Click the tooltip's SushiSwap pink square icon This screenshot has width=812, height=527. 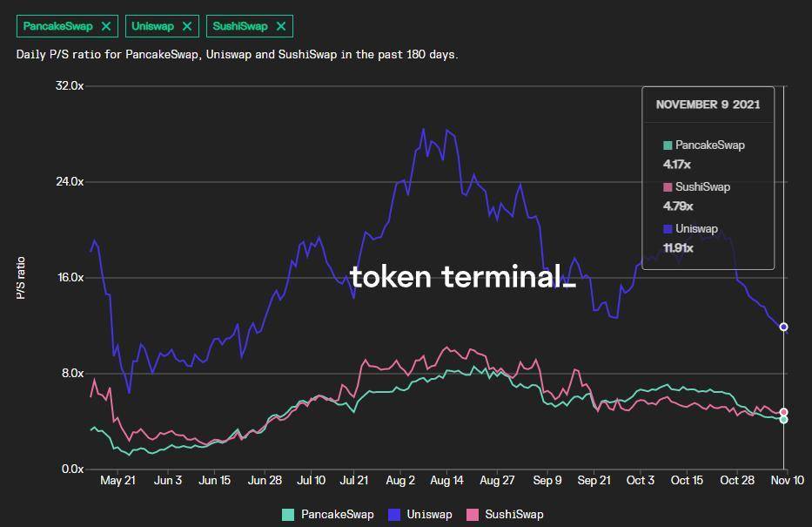pos(668,187)
